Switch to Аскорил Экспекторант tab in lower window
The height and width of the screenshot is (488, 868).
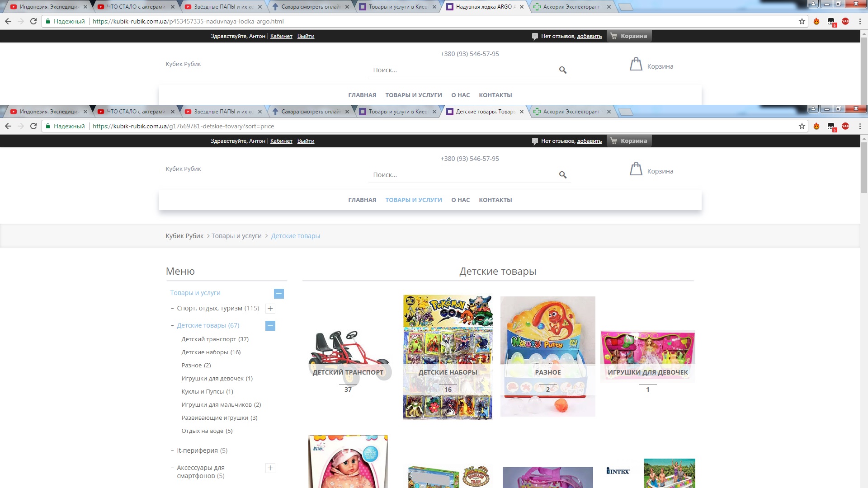571,112
